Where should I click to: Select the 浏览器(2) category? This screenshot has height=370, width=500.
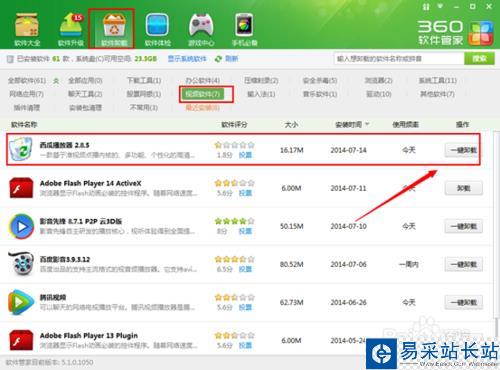coord(378,81)
